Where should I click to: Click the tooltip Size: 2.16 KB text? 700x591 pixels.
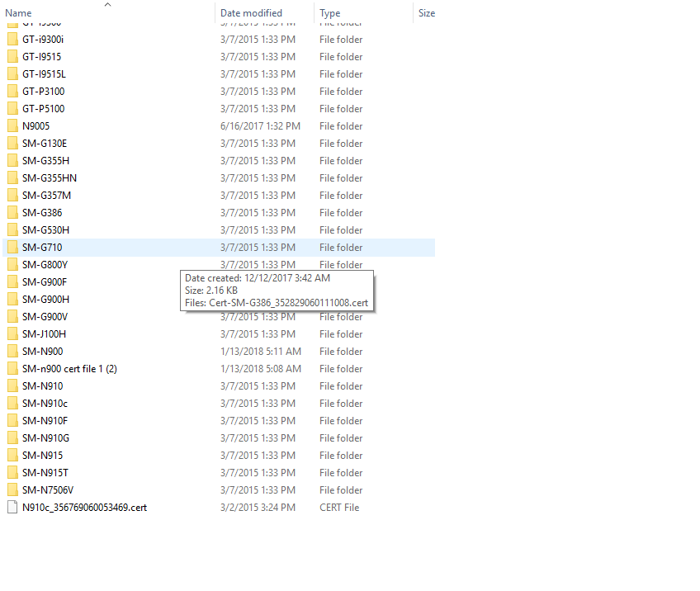coord(211,291)
